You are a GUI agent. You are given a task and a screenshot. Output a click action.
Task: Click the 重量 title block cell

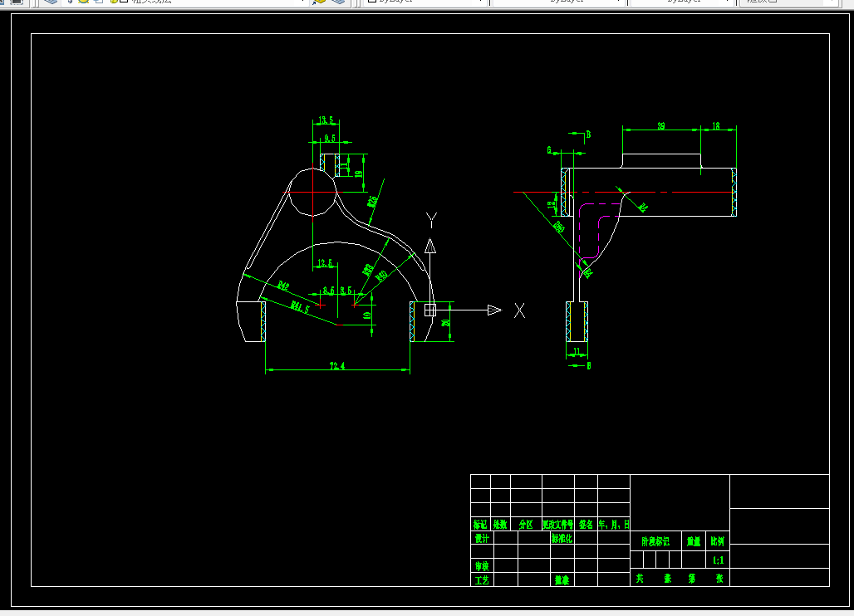point(694,541)
